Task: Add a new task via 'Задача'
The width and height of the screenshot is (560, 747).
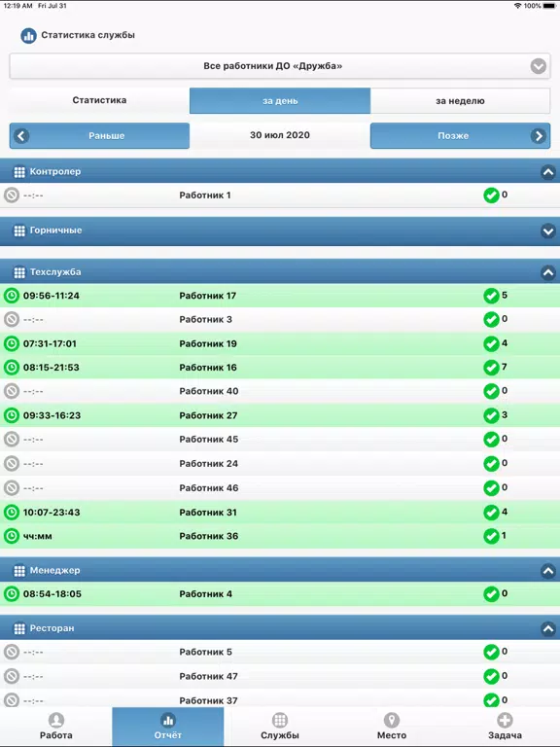Action: point(505,727)
